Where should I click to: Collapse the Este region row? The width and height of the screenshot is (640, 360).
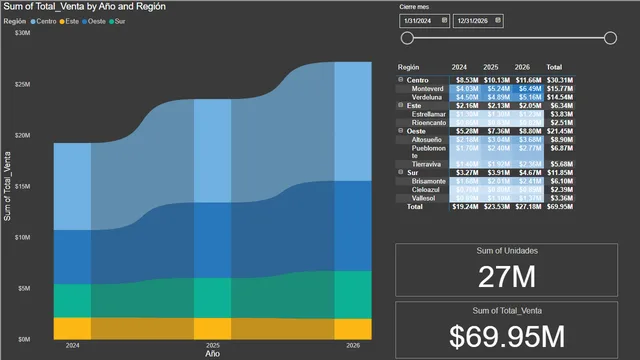coord(400,105)
